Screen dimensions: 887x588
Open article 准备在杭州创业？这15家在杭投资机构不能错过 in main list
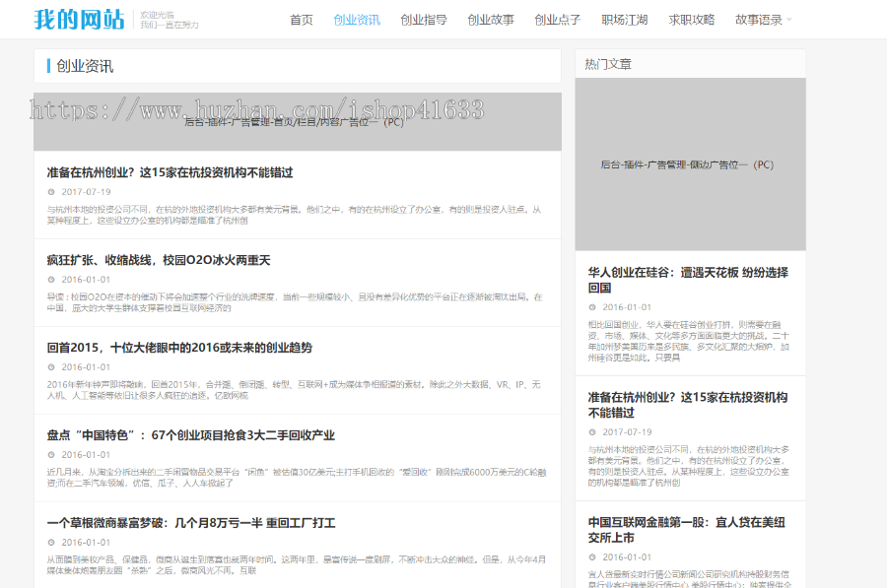pyautogui.click(x=170, y=172)
